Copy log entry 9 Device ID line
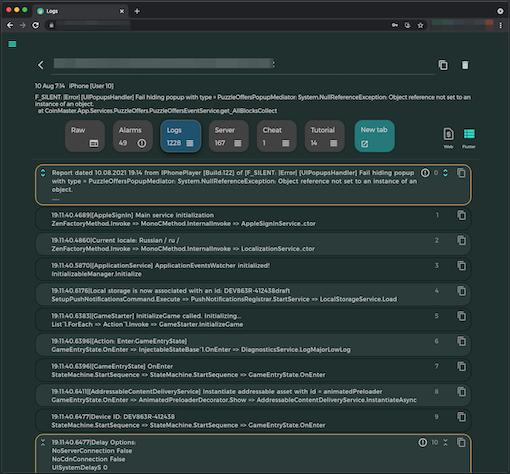 (461, 417)
